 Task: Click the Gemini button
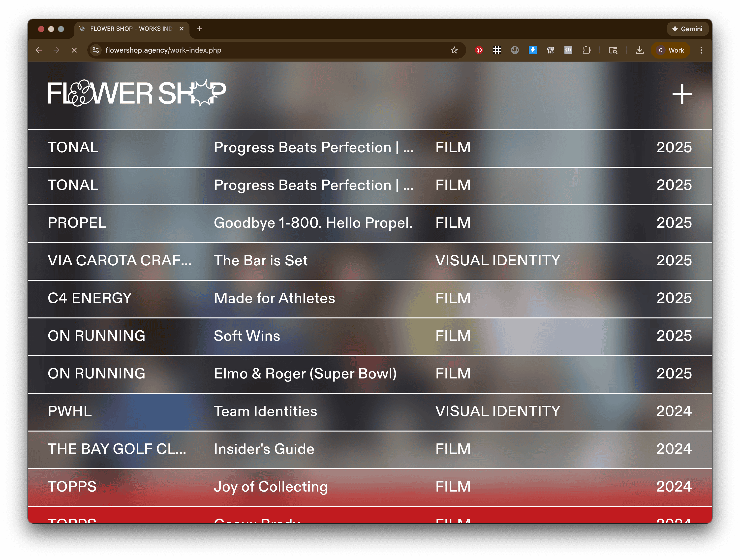click(x=687, y=29)
